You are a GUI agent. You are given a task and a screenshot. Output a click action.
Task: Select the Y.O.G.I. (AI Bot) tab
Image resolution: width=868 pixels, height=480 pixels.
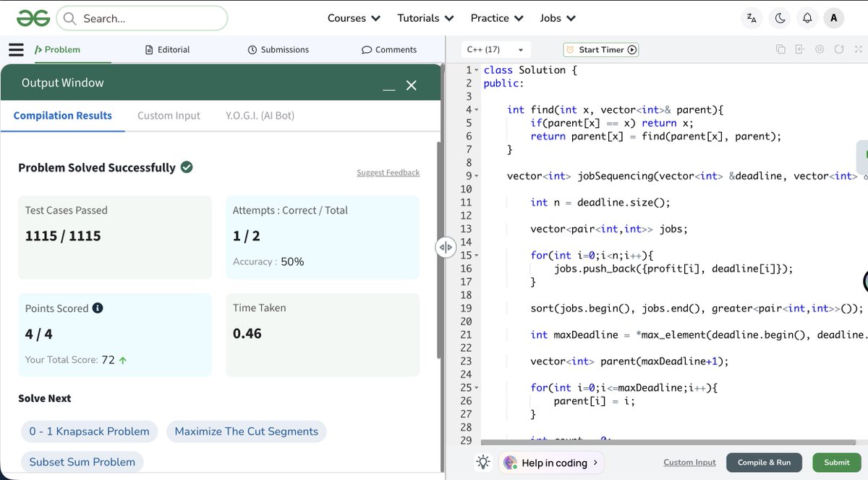[x=260, y=116]
